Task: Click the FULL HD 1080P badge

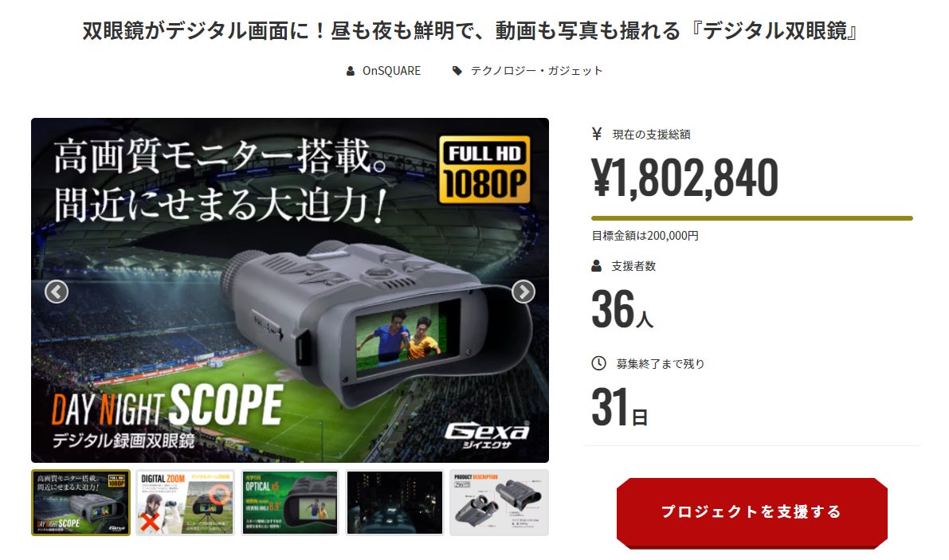Action: pos(484,170)
